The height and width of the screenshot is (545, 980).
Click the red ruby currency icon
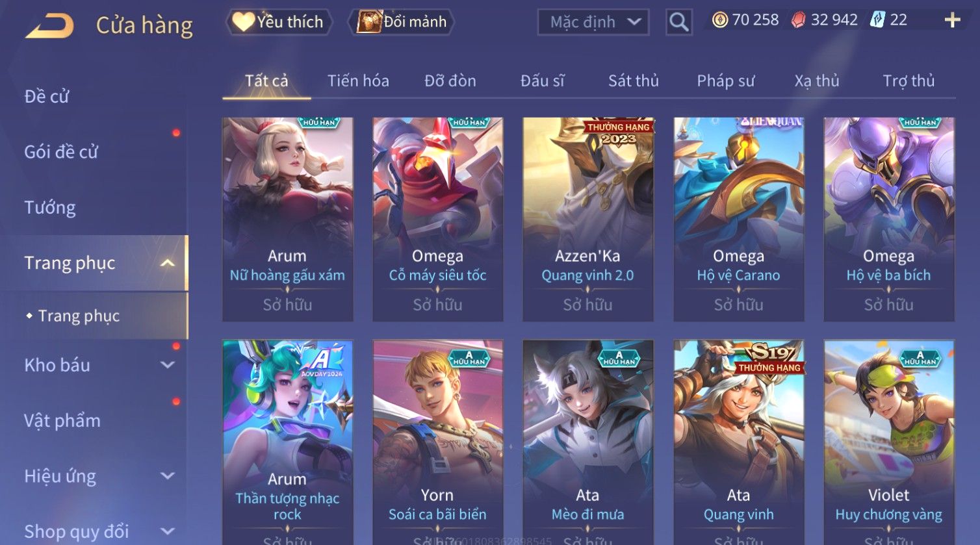[798, 20]
